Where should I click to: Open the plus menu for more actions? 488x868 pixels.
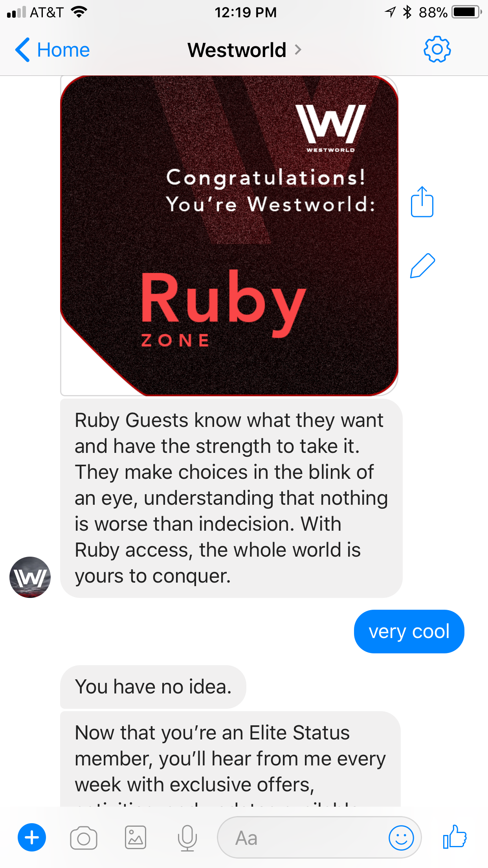point(32,837)
